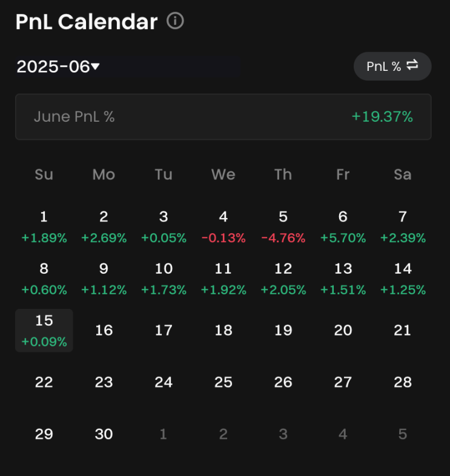Select June 2 showing +2.69%

[104, 226]
